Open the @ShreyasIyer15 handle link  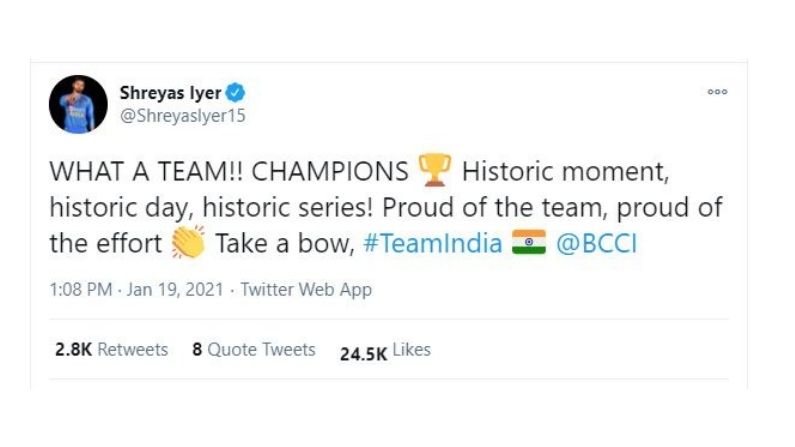click(183, 116)
